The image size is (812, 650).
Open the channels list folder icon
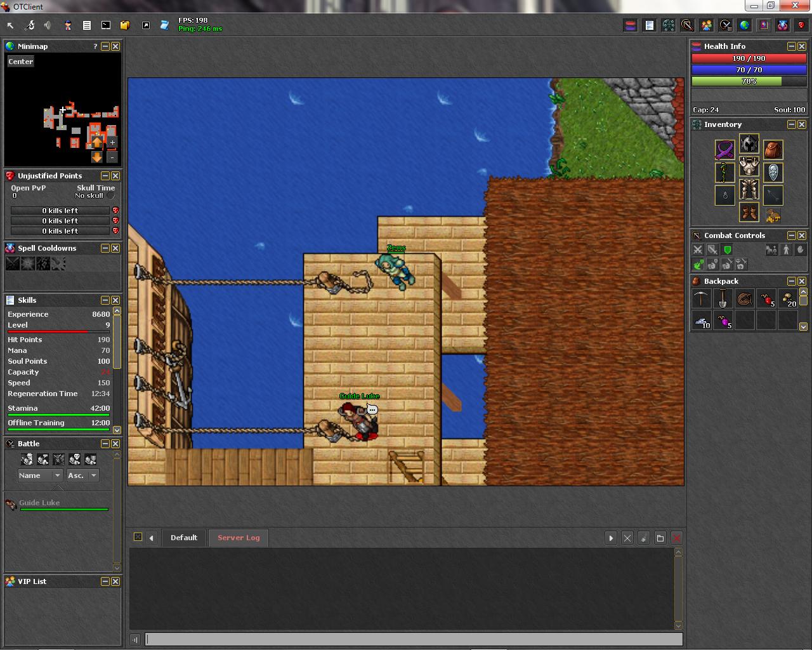point(660,538)
